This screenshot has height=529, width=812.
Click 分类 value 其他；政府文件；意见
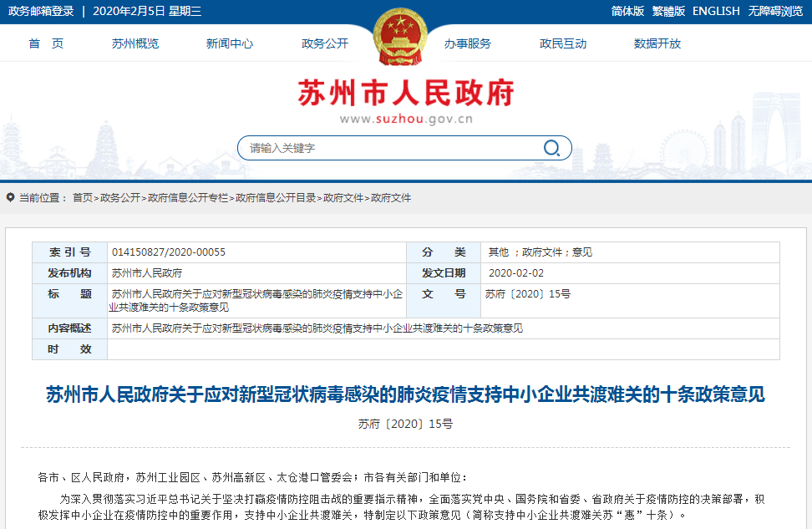pos(540,252)
